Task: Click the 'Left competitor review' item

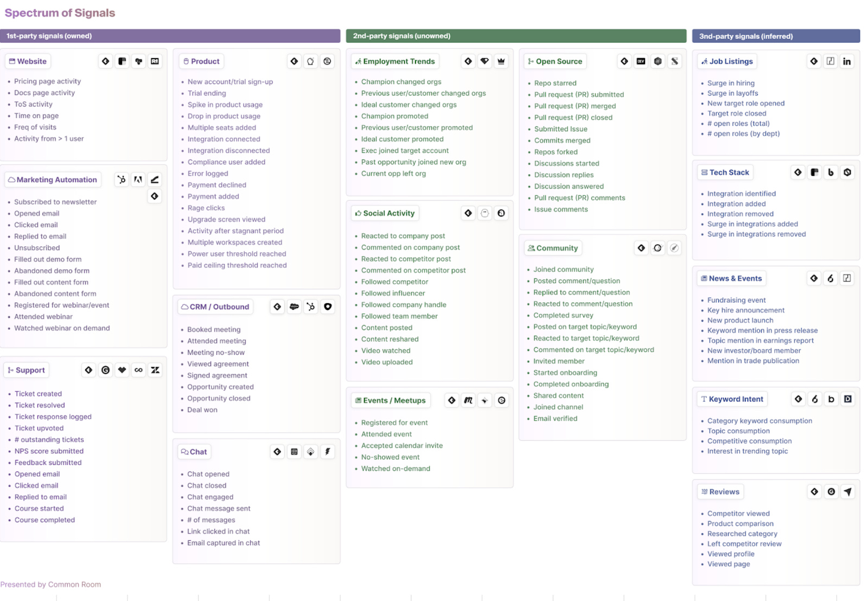Action: [744, 544]
